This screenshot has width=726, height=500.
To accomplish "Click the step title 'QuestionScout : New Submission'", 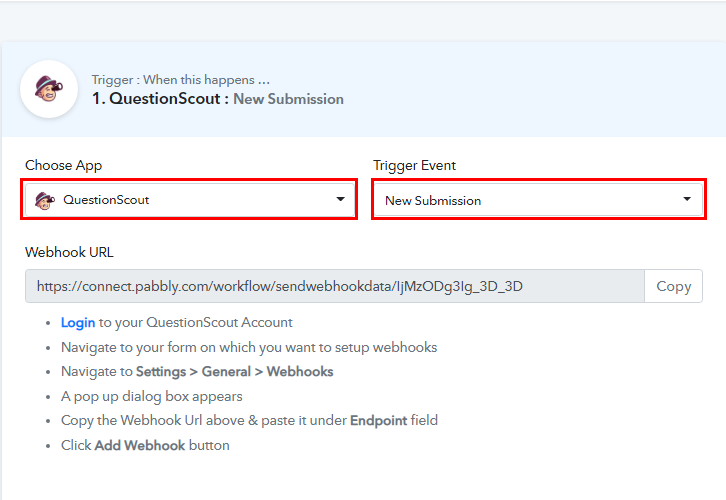I will click(x=218, y=99).
